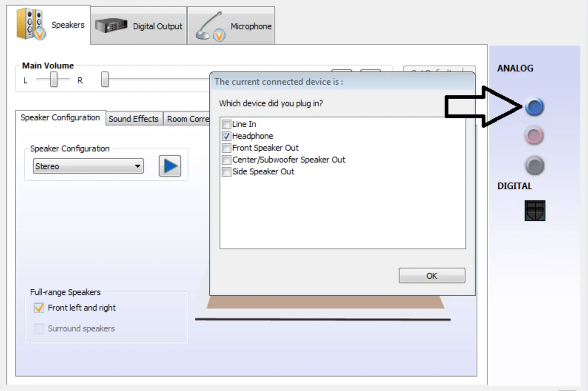Check Center/Subwoofer Speaker Out option

(x=227, y=160)
